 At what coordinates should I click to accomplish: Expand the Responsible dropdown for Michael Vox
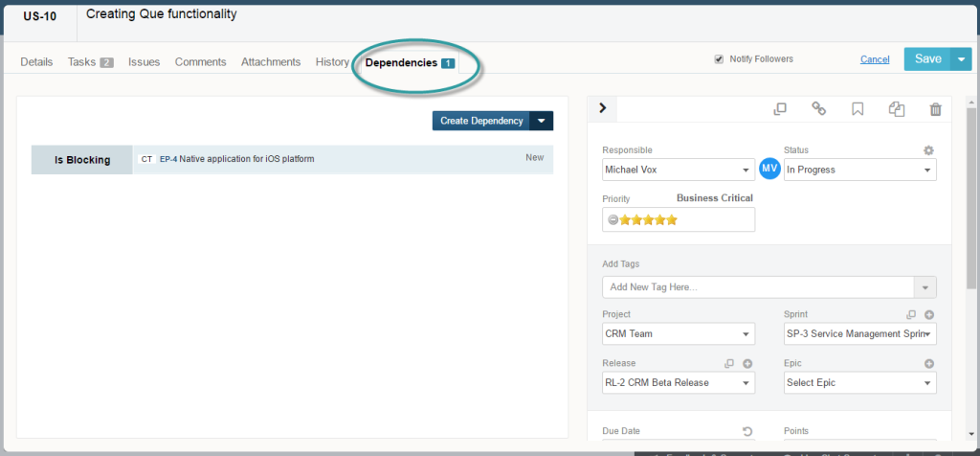[x=678, y=171]
